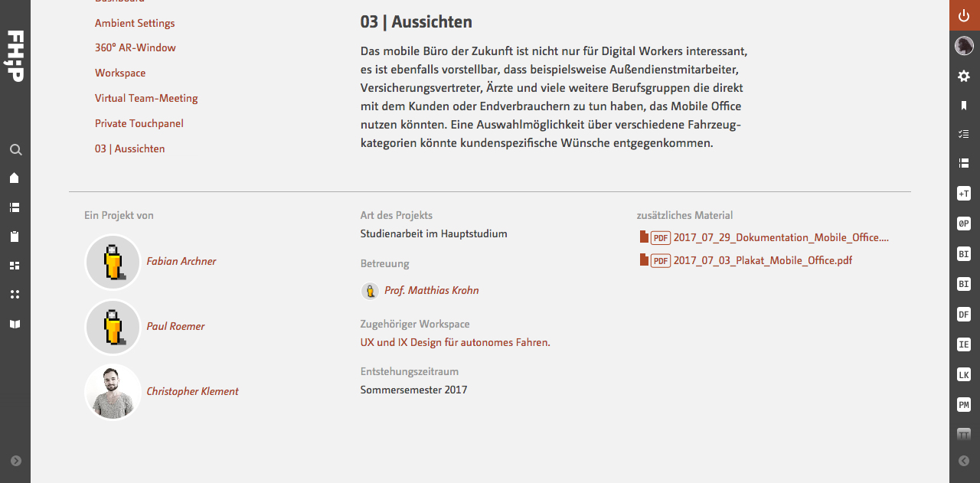Go to the home icon in left sidebar
Screen dimensions: 980x483
15,178
